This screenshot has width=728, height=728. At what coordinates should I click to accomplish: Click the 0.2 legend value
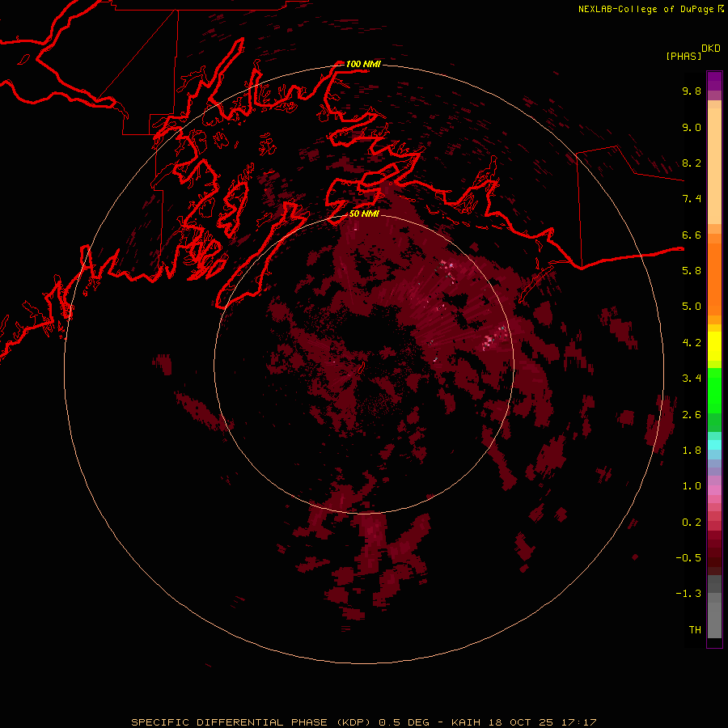692,523
